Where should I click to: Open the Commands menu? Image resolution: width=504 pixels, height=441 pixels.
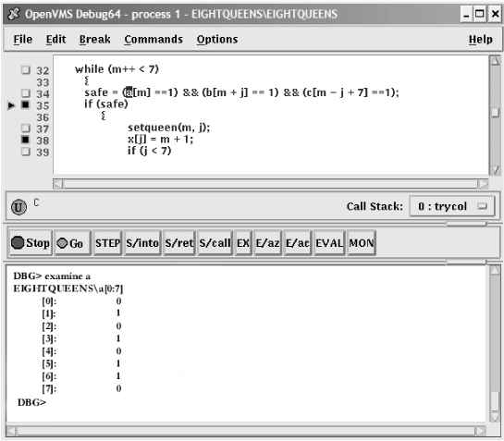[154, 39]
